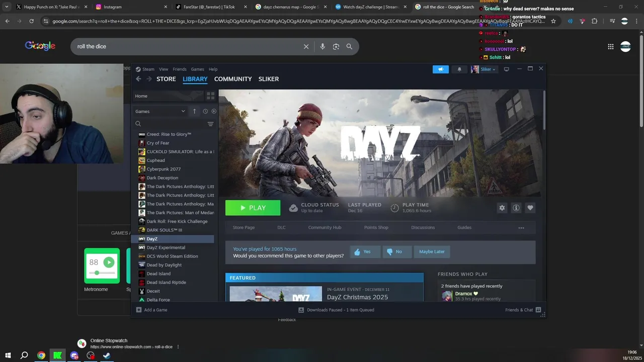Open Windows taskbar search
Image resolution: width=644 pixels, height=362 pixels.
24,355
